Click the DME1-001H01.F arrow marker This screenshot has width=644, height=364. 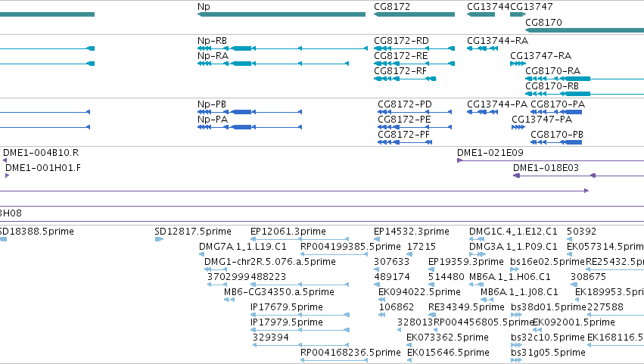pyautogui.click(x=7, y=176)
